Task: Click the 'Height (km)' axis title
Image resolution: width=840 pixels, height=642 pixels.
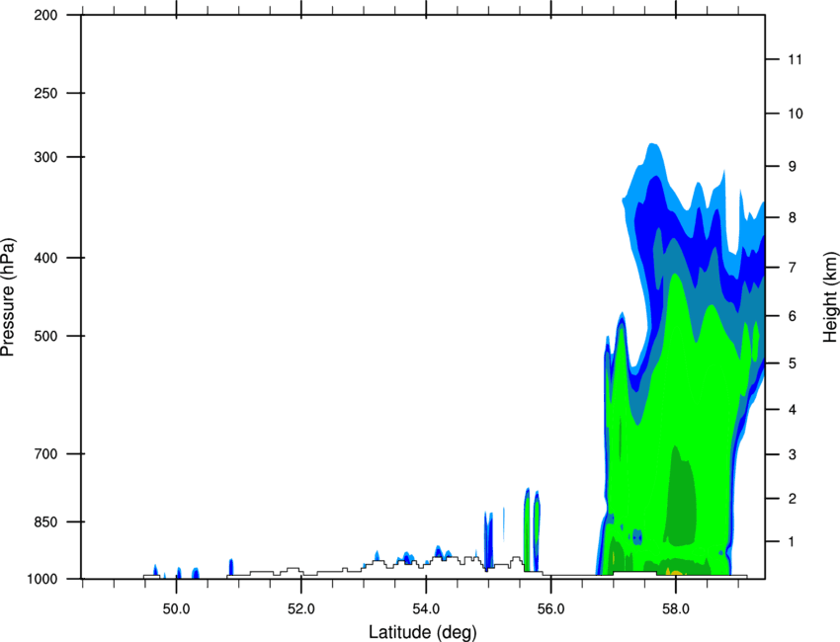Action: click(x=830, y=296)
